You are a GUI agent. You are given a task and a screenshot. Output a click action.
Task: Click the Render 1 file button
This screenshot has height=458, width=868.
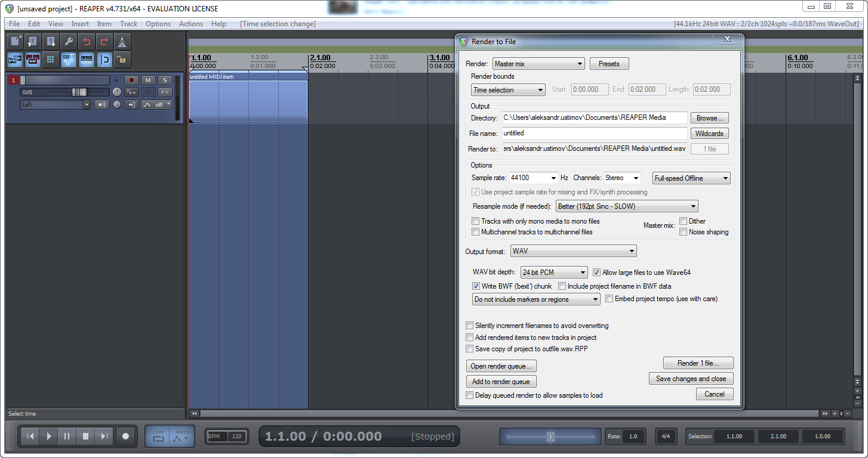coord(698,363)
